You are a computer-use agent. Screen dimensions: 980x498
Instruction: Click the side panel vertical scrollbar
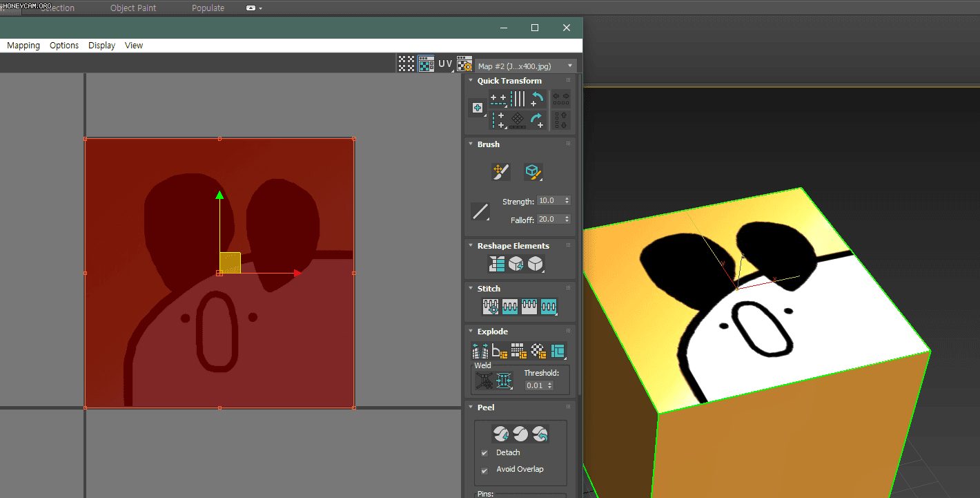[580, 235]
